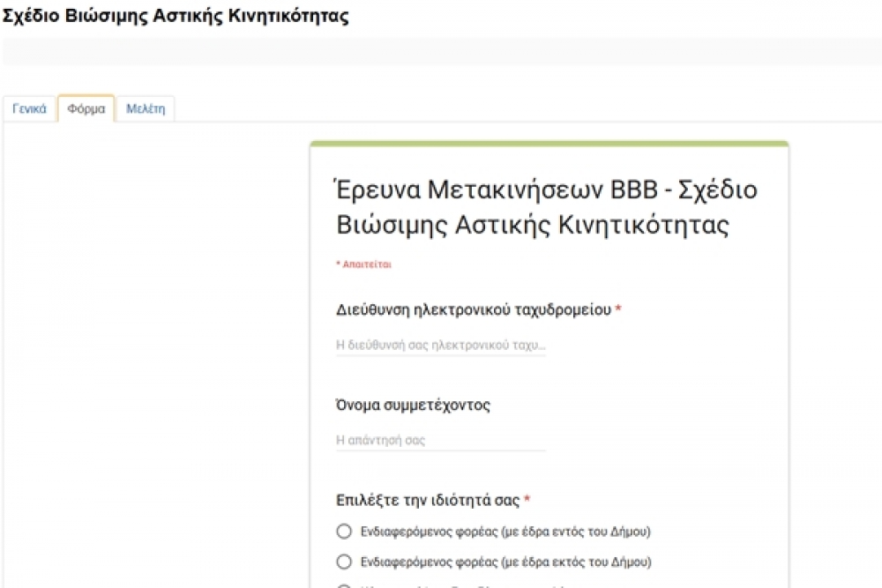882x588 pixels.
Task: Click the gray bar below the page heading
Action: coord(441,51)
